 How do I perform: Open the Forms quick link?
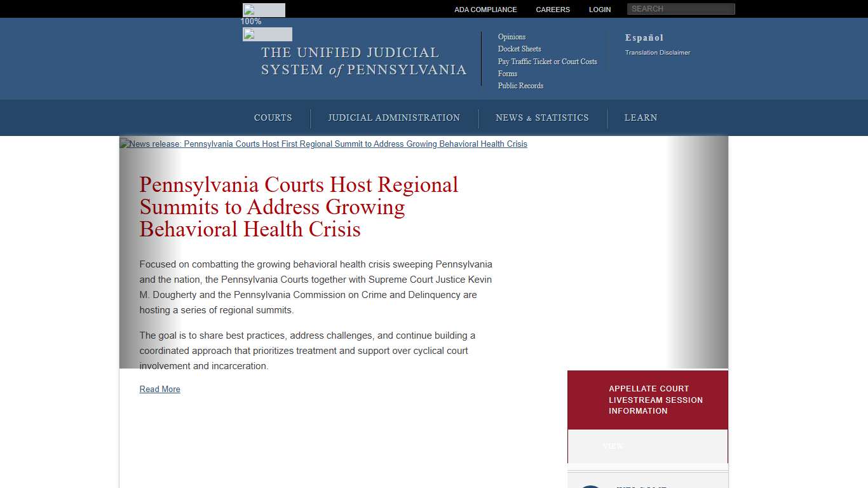(507, 74)
